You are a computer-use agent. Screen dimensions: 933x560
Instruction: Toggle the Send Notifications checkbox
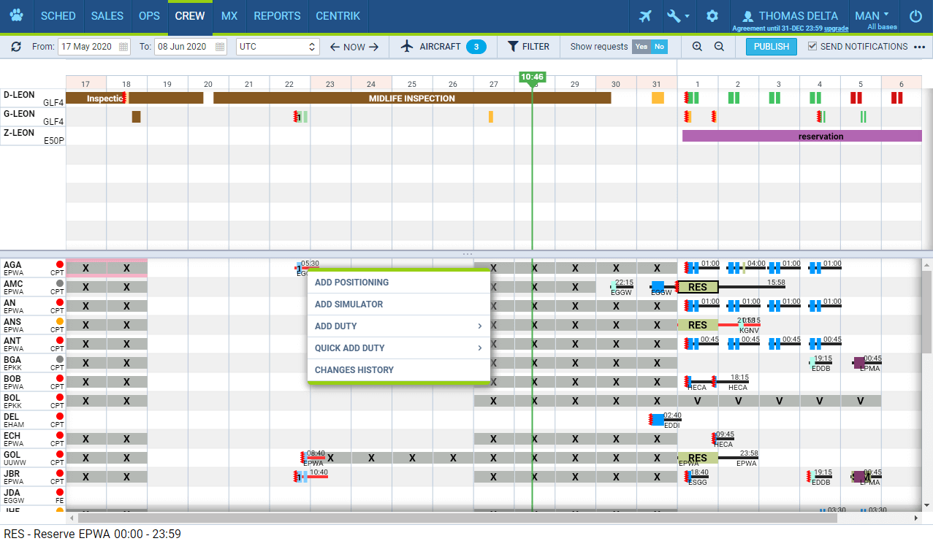(x=812, y=47)
